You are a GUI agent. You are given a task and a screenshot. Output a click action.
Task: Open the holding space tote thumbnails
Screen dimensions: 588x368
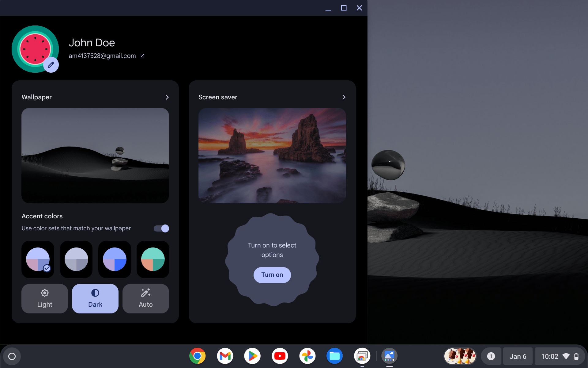point(460,356)
